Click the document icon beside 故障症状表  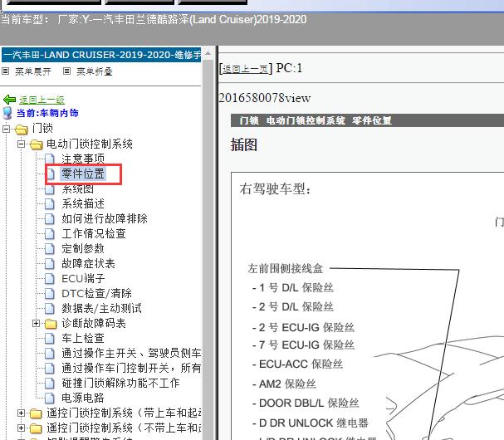(50, 263)
